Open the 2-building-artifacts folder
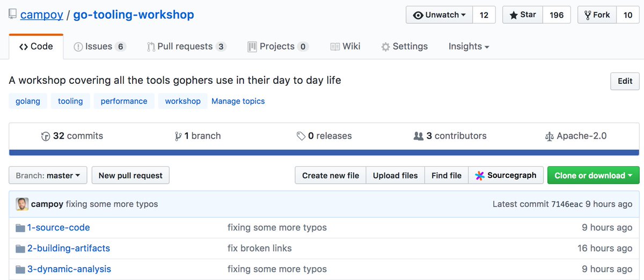Image resolution: width=644 pixels, height=280 pixels. [69, 248]
